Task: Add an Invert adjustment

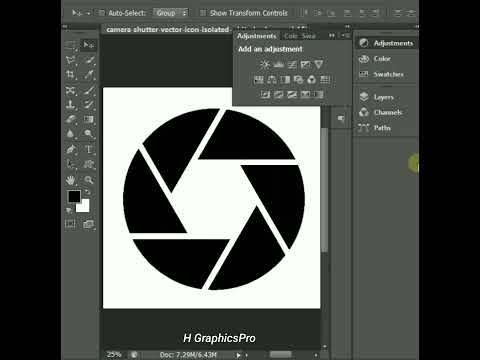Action: [x=265, y=95]
